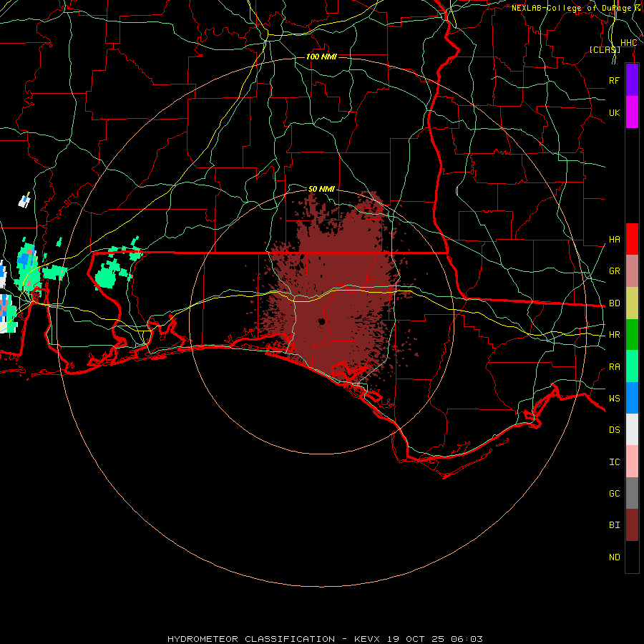Screen dimensions: 644x644
Task: Click the RA legend label
Action: coord(614,367)
